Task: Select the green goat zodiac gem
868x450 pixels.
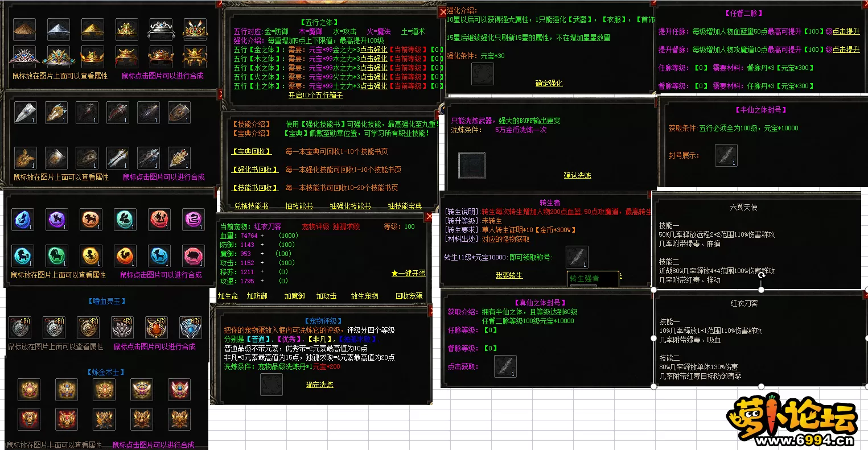Action: tap(57, 256)
